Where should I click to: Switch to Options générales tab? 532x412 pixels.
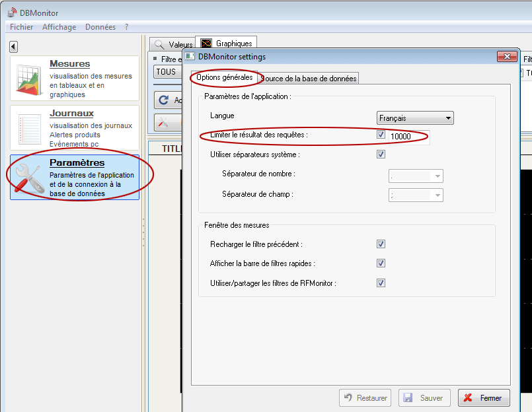tap(224, 77)
